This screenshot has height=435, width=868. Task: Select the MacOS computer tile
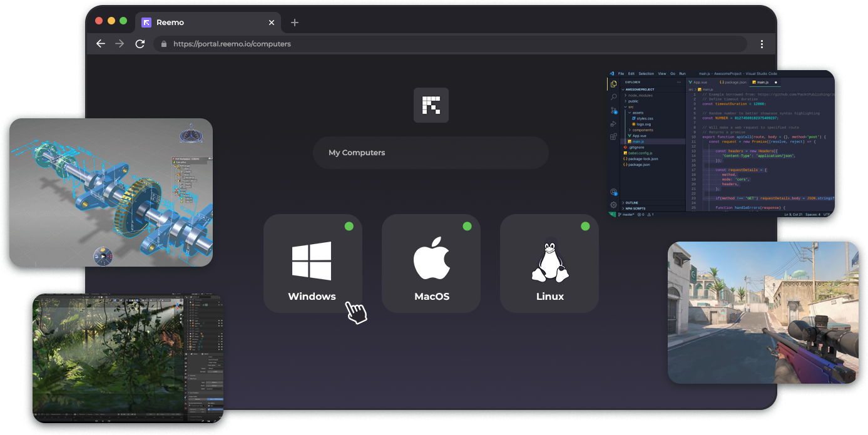[431, 264]
